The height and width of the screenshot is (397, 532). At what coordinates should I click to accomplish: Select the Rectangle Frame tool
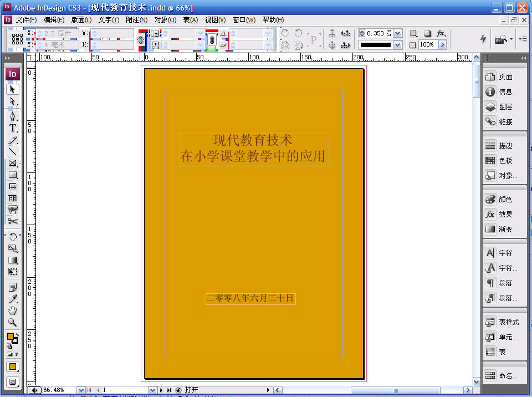(13, 163)
